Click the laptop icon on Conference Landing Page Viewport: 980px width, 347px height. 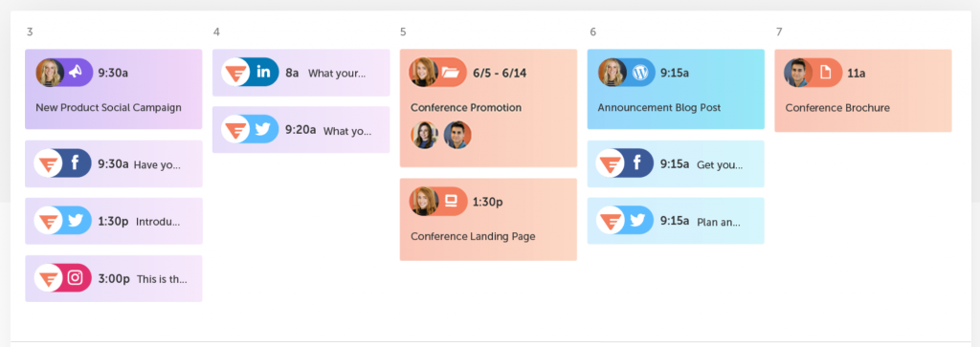[451, 201]
